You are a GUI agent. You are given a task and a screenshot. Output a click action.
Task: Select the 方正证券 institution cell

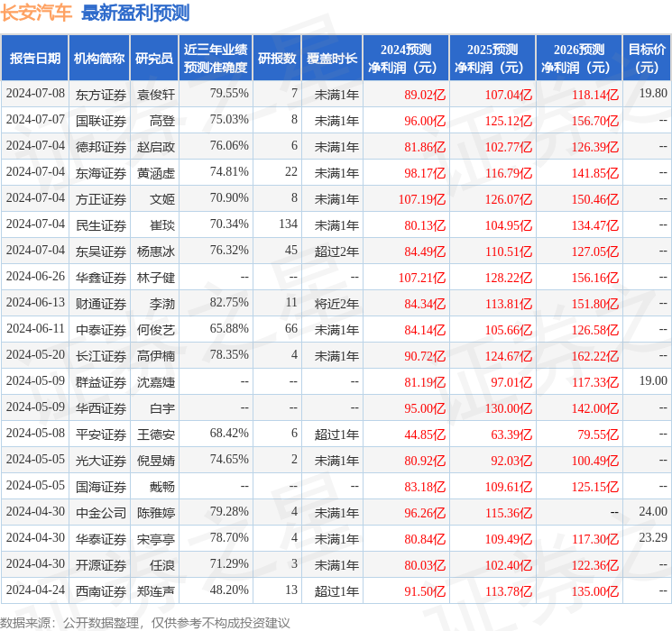pyautogui.click(x=101, y=199)
